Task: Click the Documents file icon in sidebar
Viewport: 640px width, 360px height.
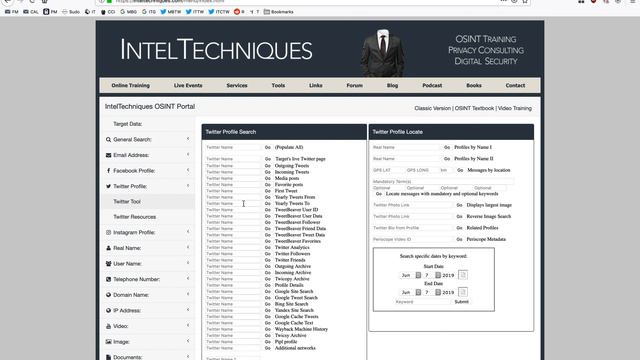Action: tap(108, 357)
